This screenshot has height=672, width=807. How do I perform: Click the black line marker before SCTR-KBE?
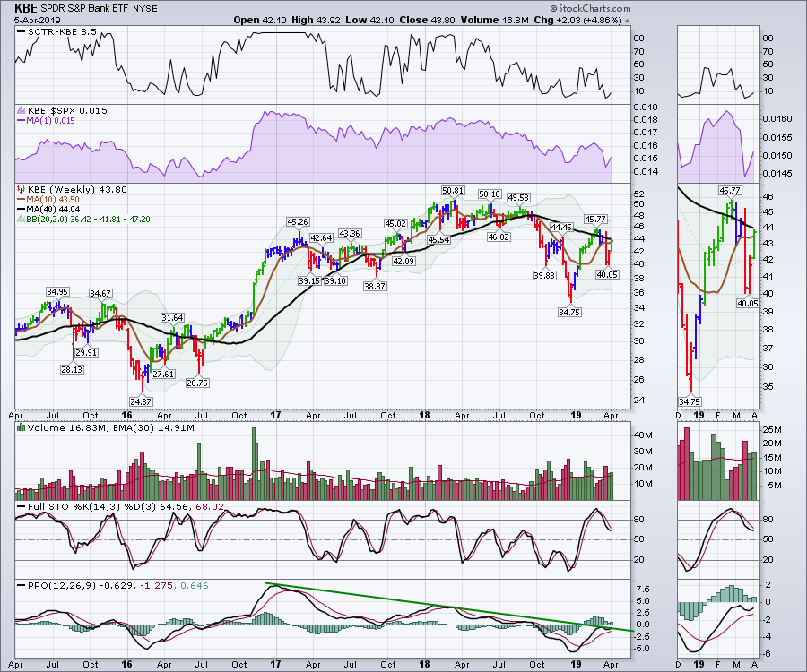[x=22, y=32]
